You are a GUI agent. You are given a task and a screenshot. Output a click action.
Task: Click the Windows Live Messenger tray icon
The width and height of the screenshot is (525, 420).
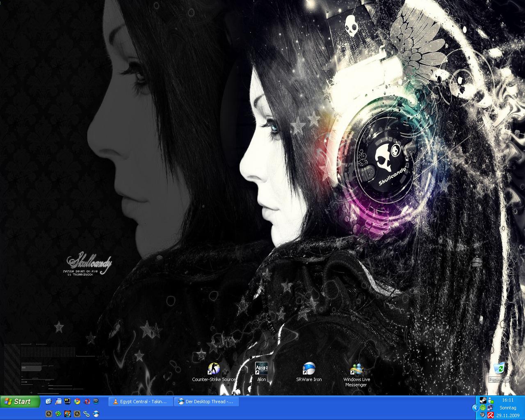tap(491, 400)
